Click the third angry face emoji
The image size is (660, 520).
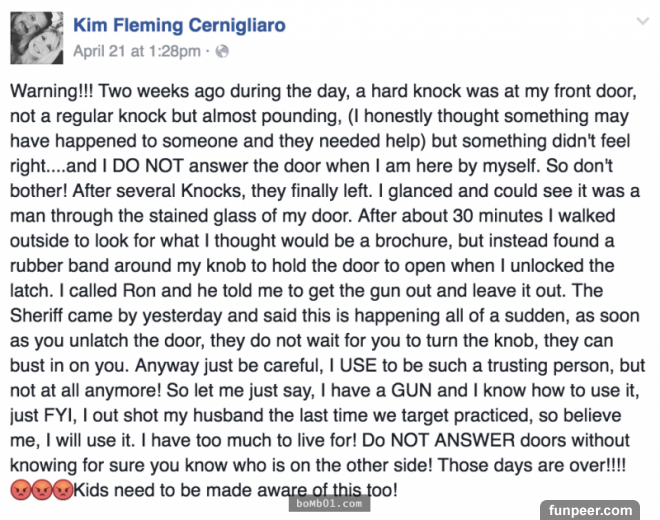[62, 490]
